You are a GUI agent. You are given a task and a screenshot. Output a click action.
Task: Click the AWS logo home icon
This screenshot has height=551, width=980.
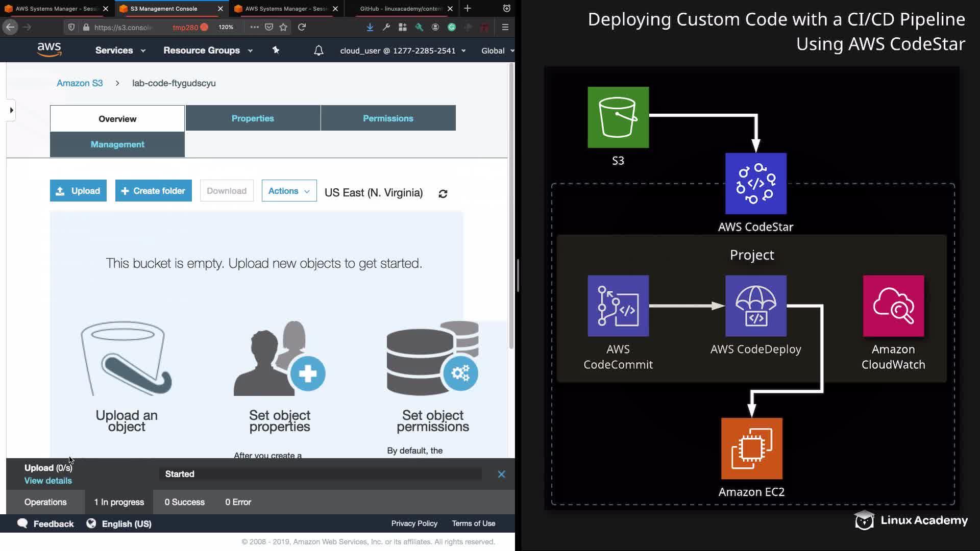[49, 50]
